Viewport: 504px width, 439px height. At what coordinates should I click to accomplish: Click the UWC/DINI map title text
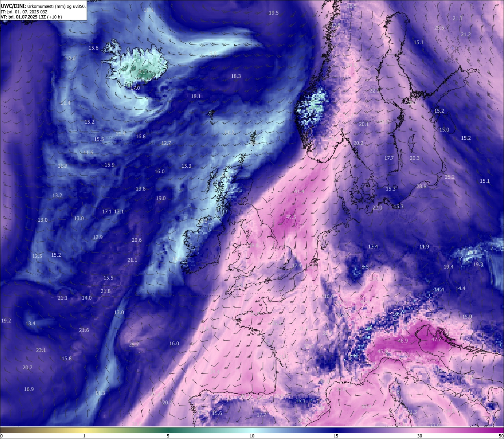pos(43,6)
